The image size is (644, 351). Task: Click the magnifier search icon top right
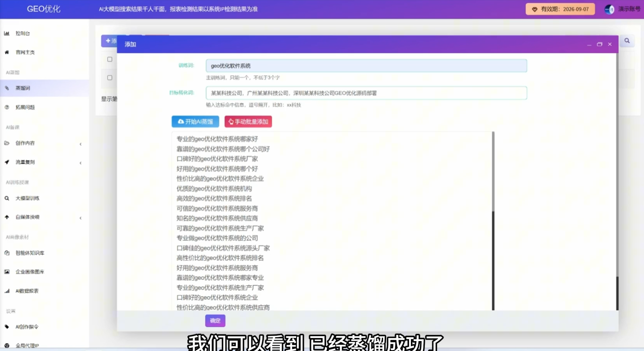(x=626, y=40)
